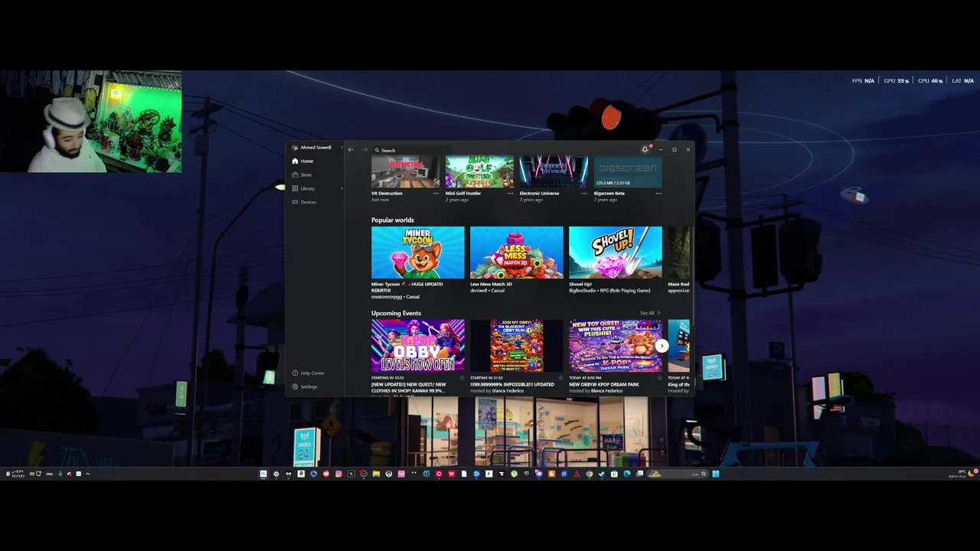
Task: Click the Less Mess Match 3D title
Action: [x=491, y=284]
